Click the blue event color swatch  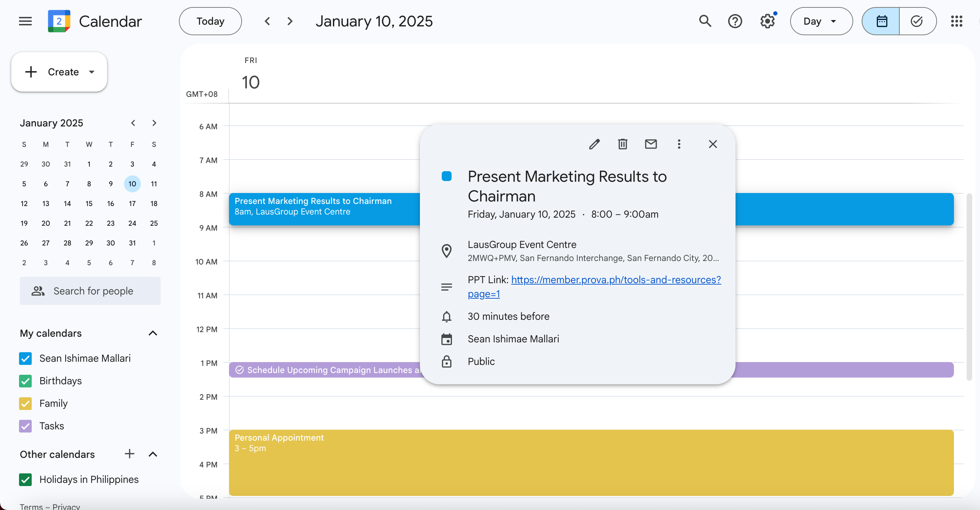click(447, 176)
